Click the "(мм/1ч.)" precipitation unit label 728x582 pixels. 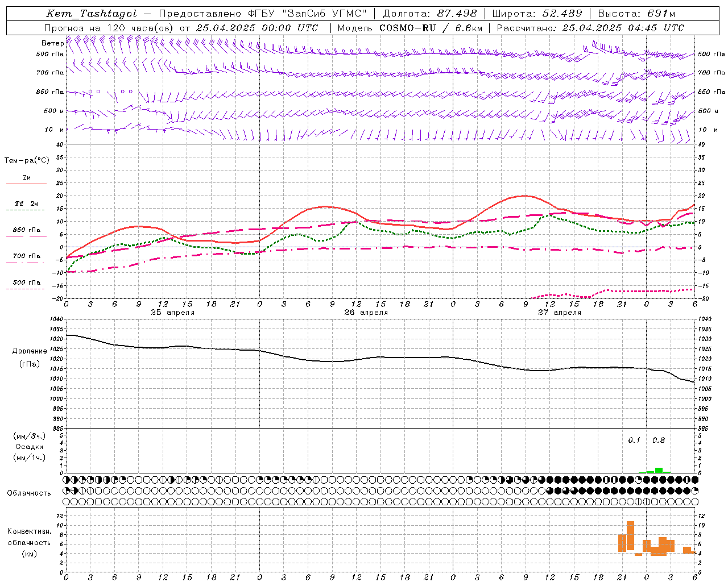click(29, 458)
